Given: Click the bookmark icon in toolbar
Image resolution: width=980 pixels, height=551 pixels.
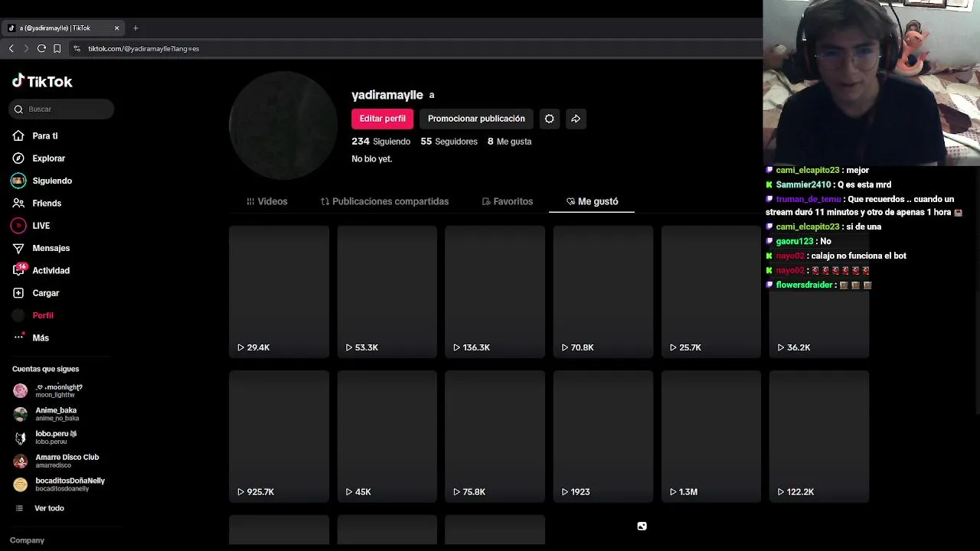Looking at the screenshot, I should [x=57, y=48].
